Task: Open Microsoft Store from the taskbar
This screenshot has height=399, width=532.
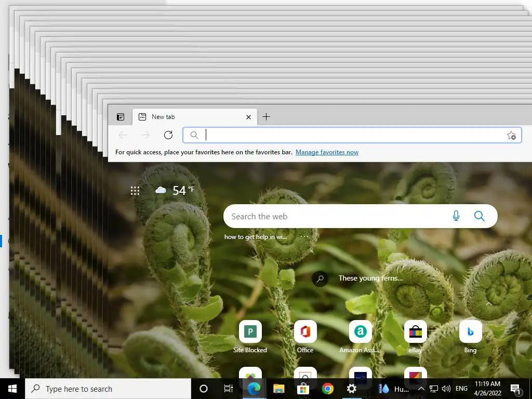Action: click(303, 389)
